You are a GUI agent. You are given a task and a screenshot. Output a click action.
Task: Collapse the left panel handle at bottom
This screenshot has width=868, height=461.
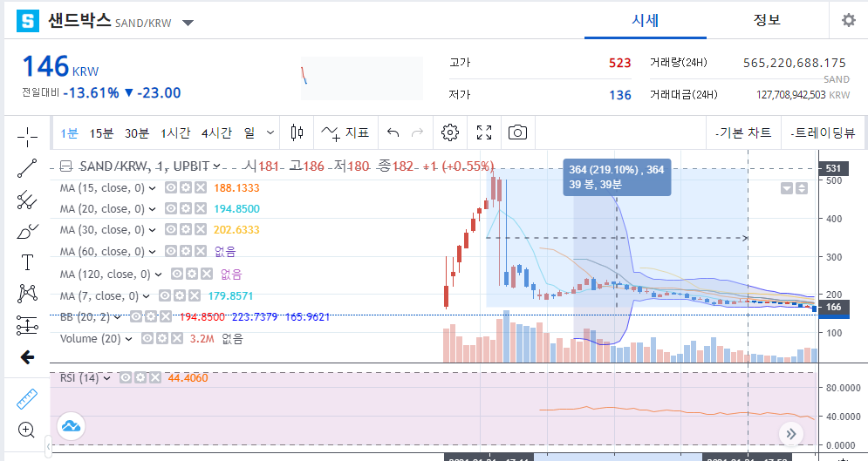pos(48,445)
